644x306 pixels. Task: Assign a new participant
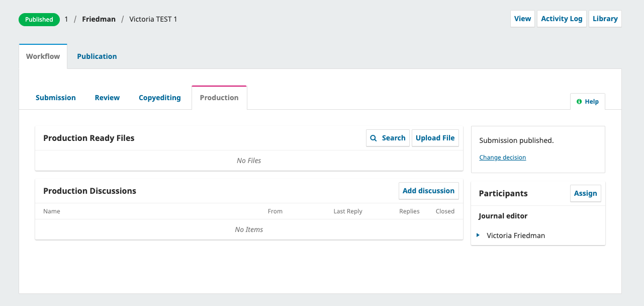pos(585,193)
